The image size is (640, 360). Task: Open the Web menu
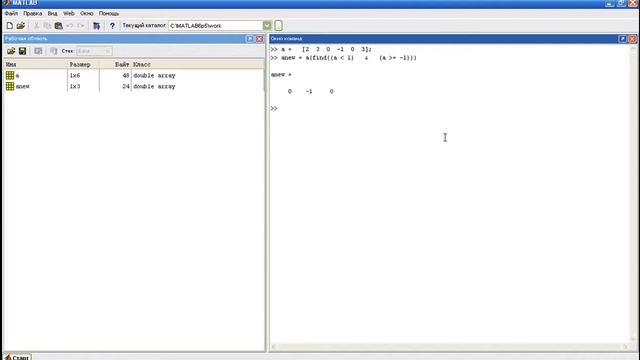pos(69,13)
